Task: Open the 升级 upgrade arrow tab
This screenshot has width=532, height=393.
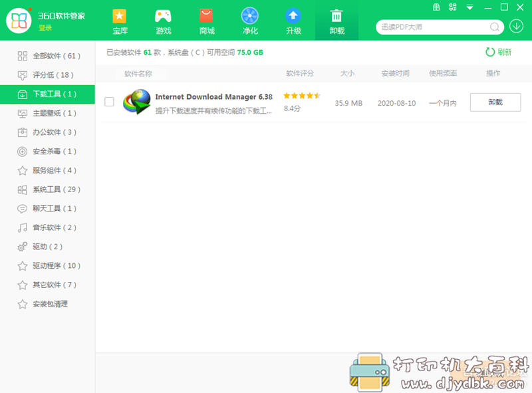Action: point(293,21)
